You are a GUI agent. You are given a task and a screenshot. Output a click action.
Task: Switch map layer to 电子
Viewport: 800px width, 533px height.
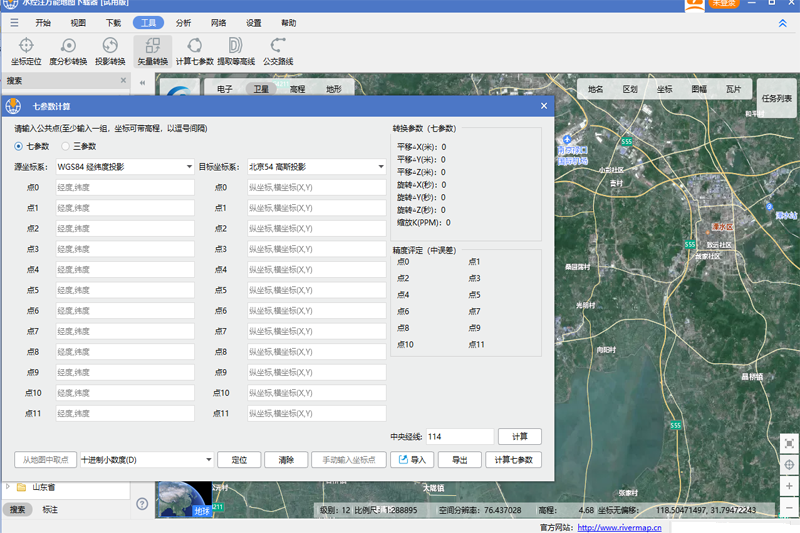coord(225,89)
